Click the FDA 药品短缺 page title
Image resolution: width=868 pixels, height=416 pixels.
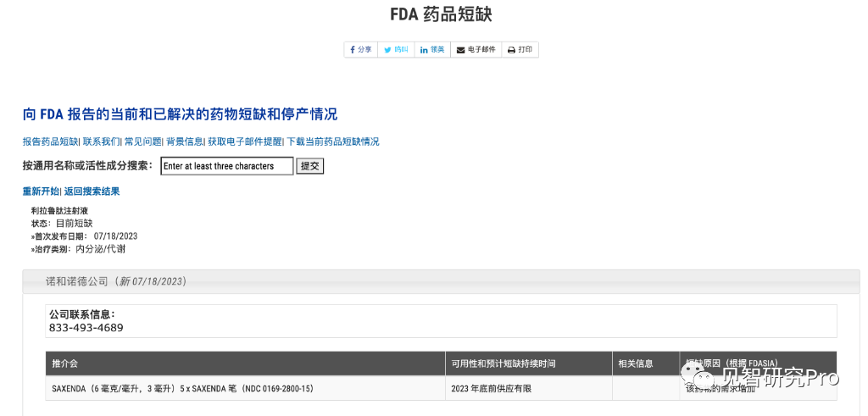click(441, 14)
